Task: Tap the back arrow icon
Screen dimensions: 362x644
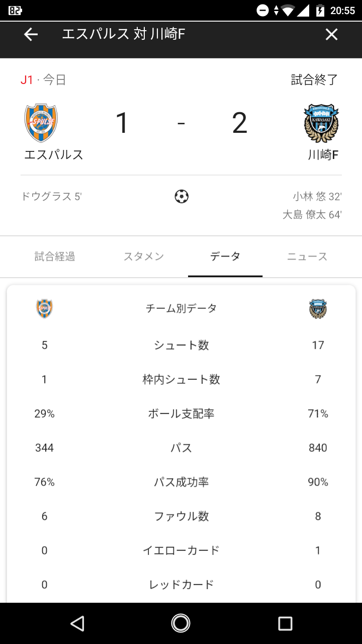Action: coord(31,34)
